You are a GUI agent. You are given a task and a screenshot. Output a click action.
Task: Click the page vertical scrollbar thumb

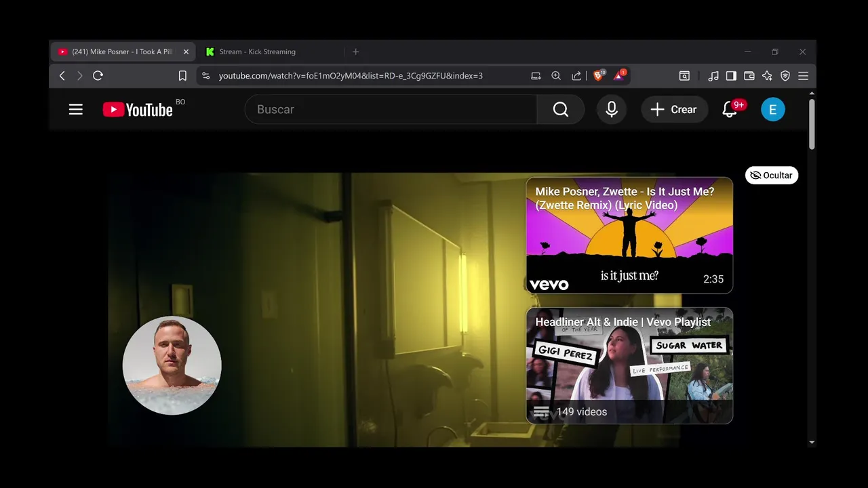coord(812,125)
